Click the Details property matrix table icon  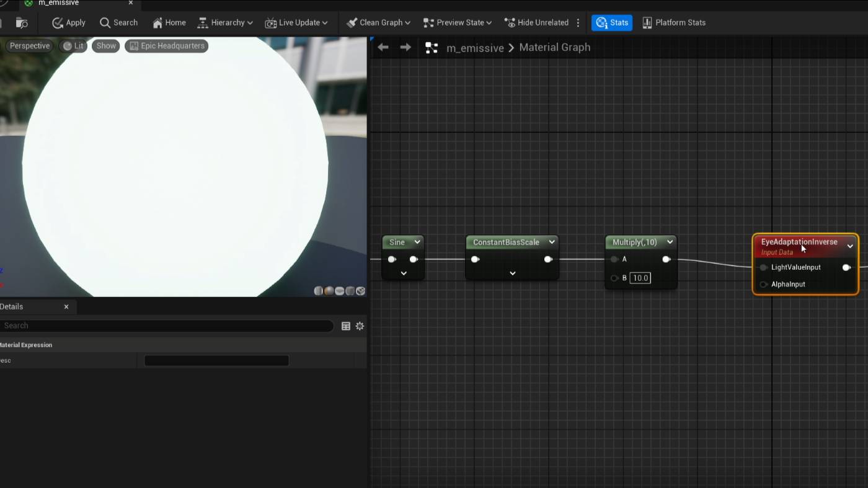346,326
